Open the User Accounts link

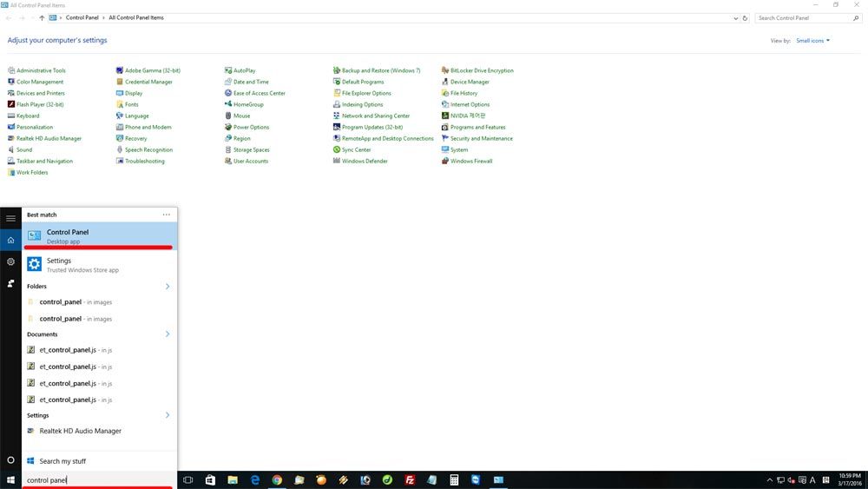pos(251,161)
